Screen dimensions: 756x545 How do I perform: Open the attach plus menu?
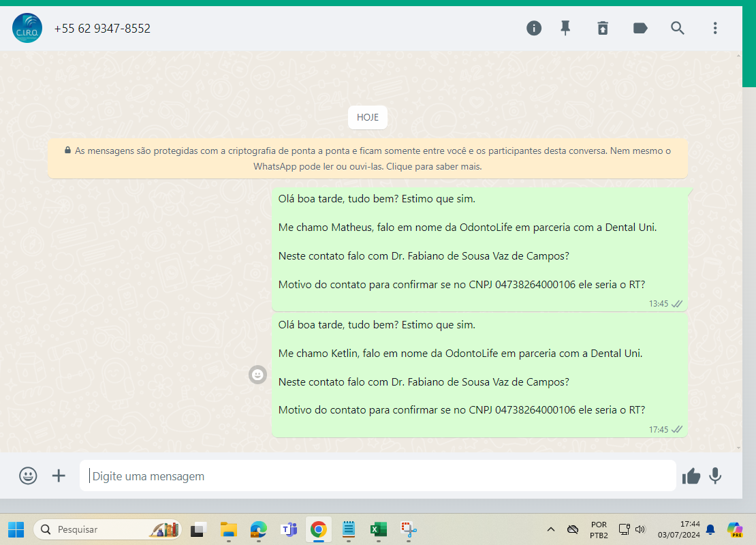point(59,476)
